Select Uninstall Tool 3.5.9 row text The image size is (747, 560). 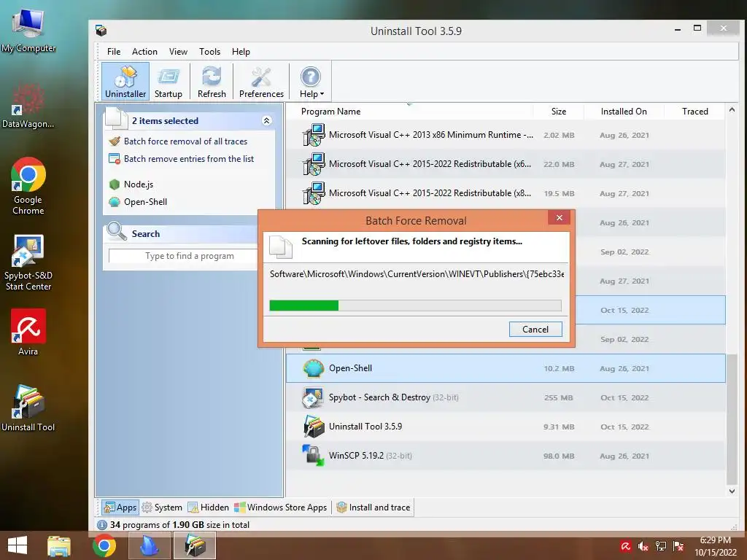click(365, 426)
